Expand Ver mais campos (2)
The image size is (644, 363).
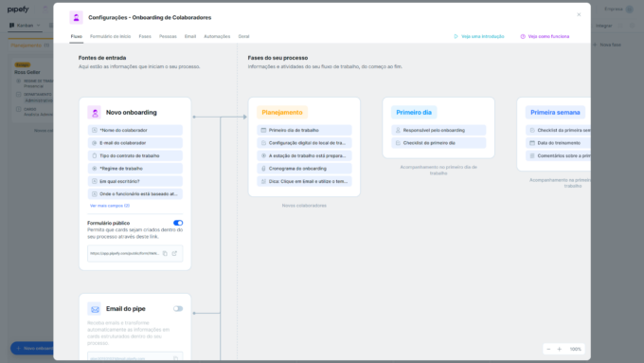pos(110,206)
